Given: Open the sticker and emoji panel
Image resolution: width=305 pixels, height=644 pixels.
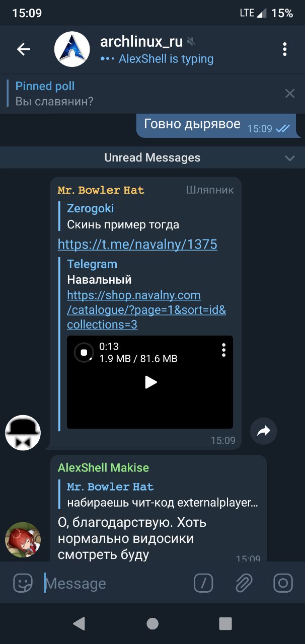Looking at the screenshot, I should point(23,583).
